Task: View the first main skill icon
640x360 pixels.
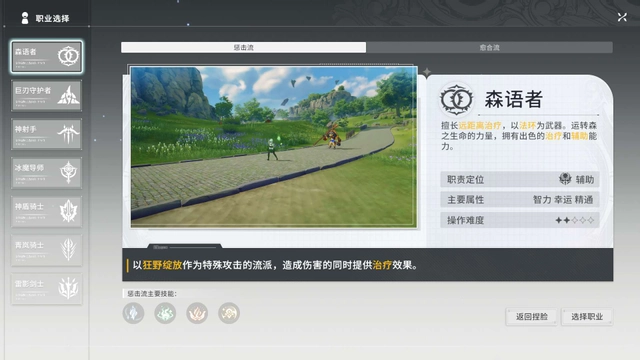Action: click(x=133, y=313)
